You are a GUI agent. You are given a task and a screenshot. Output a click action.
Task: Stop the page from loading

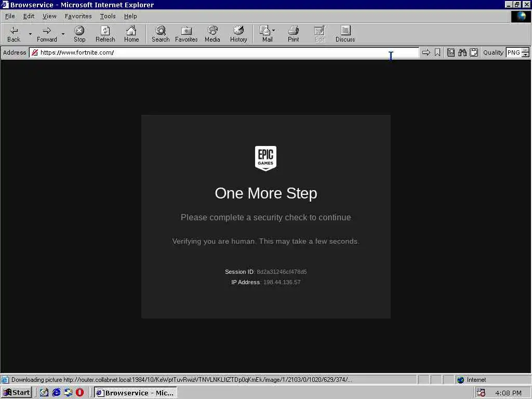pos(79,34)
